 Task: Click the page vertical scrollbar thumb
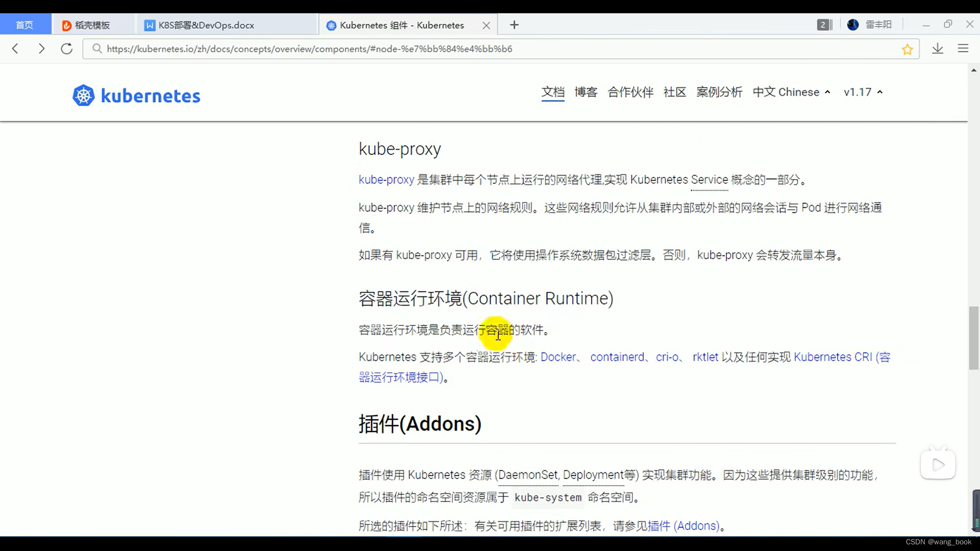(x=974, y=338)
